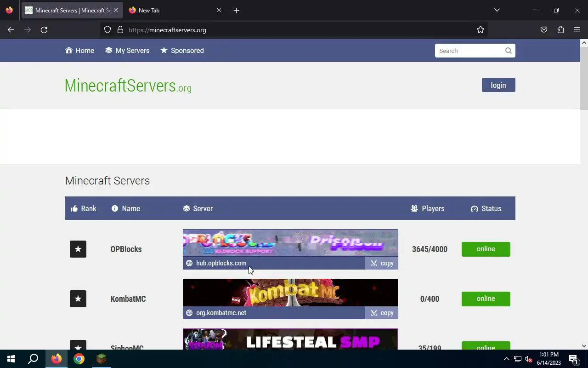Click the Players column header

[428, 208]
